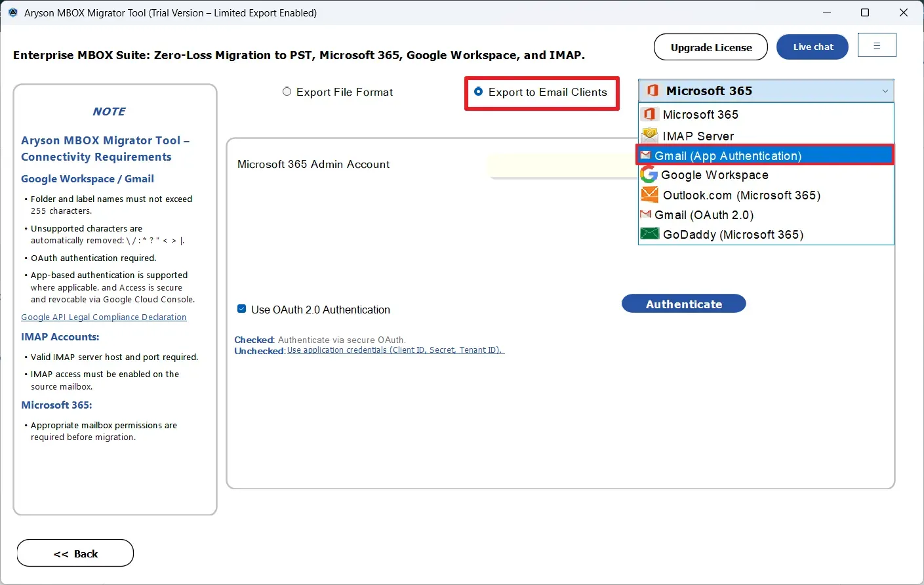Click the Authenticate button
The image size is (924, 585).
683,304
